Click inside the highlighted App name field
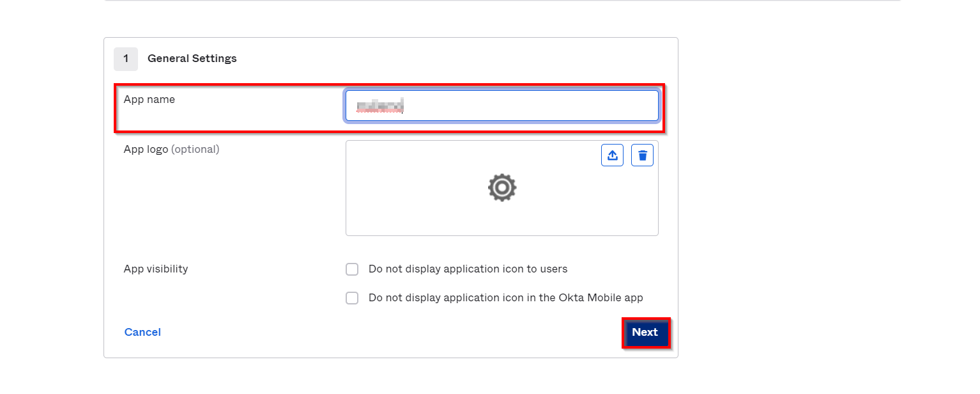The height and width of the screenshot is (394, 980). pyautogui.click(x=502, y=105)
